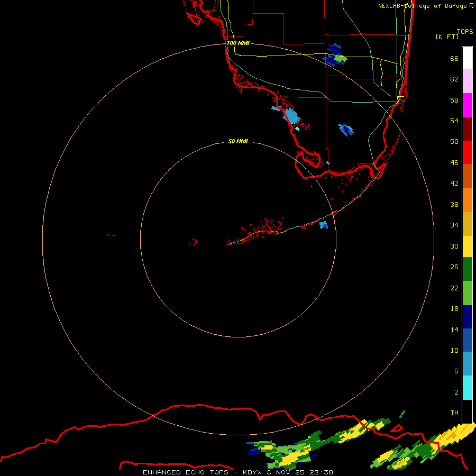Viewport: 476px width, 476px height.
Task: Select the yellow legend swatch near 30
Action: tap(467, 246)
